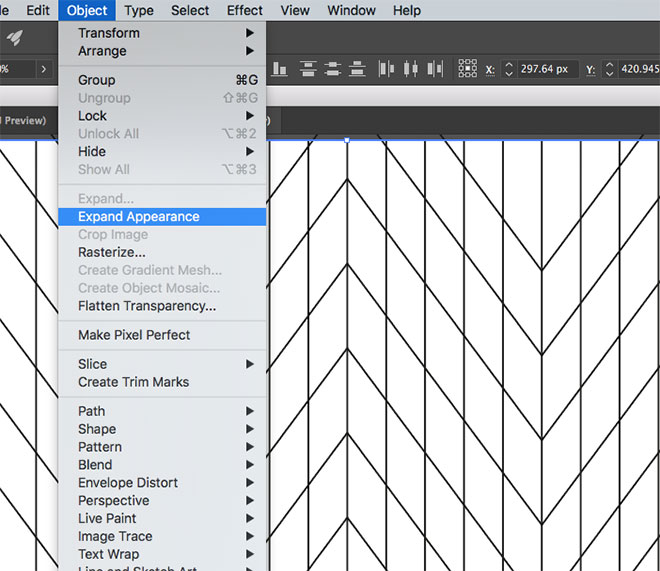Click Horizontal Distribute Left icon
The height and width of the screenshot is (571, 660).
click(387, 69)
